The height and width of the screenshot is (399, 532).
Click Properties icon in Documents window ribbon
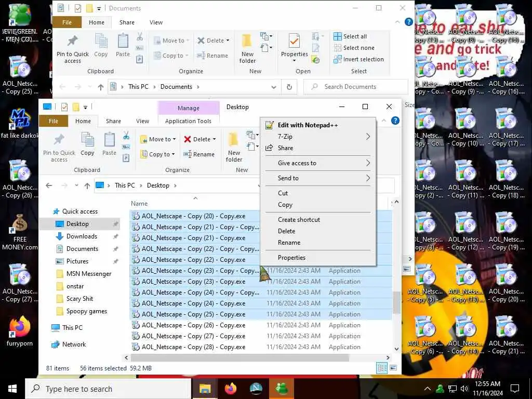[294, 42]
